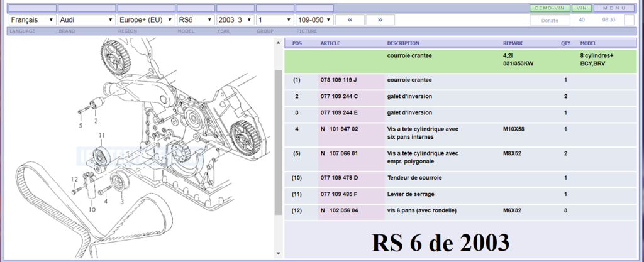Open the Language dropdown showing Français
644x262 pixels.
pos(32,20)
